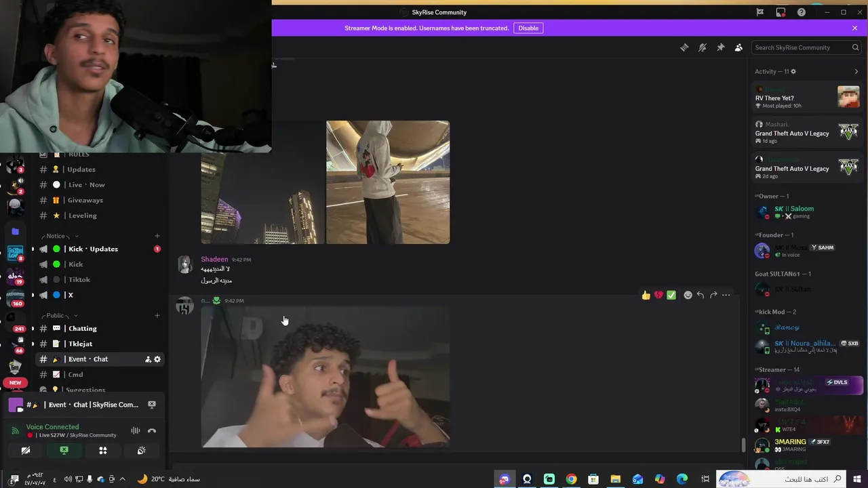Open the Updates channel
868x488 pixels.
tap(99, 169)
